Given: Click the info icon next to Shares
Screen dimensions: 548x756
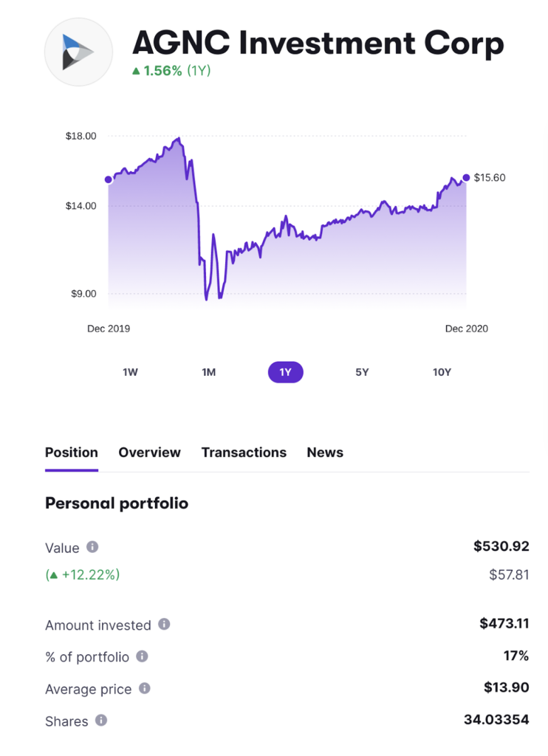Looking at the screenshot, I should point(101,720).
